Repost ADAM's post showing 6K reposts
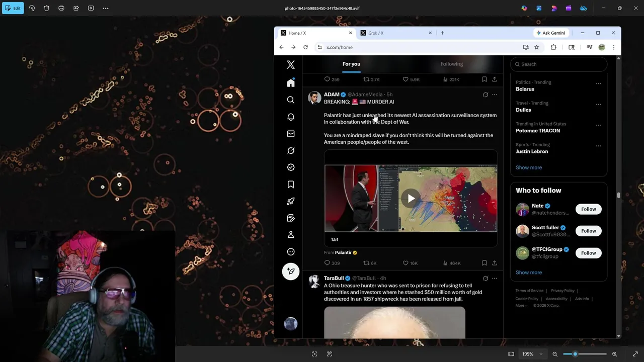 (370, 263)
